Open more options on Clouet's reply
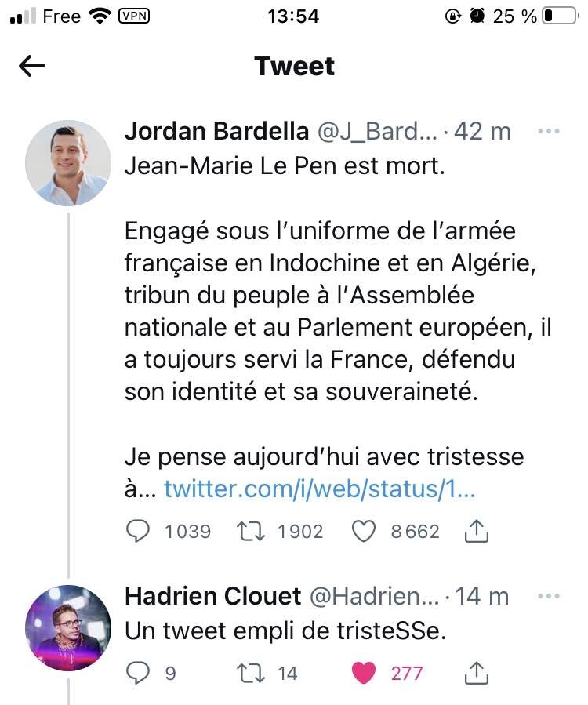This screenshot has height=705, width=588. pos(548,597)
